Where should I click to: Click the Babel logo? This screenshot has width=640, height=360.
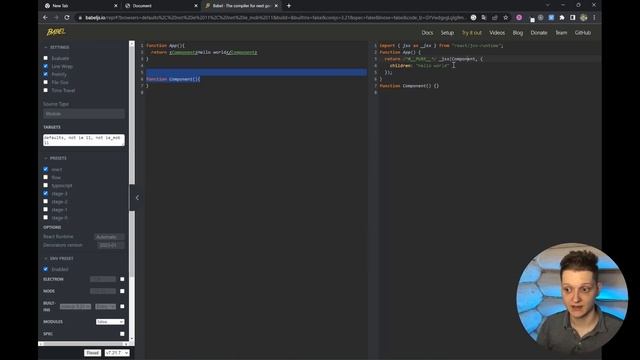pyautogui.click(x=56, y=32)
